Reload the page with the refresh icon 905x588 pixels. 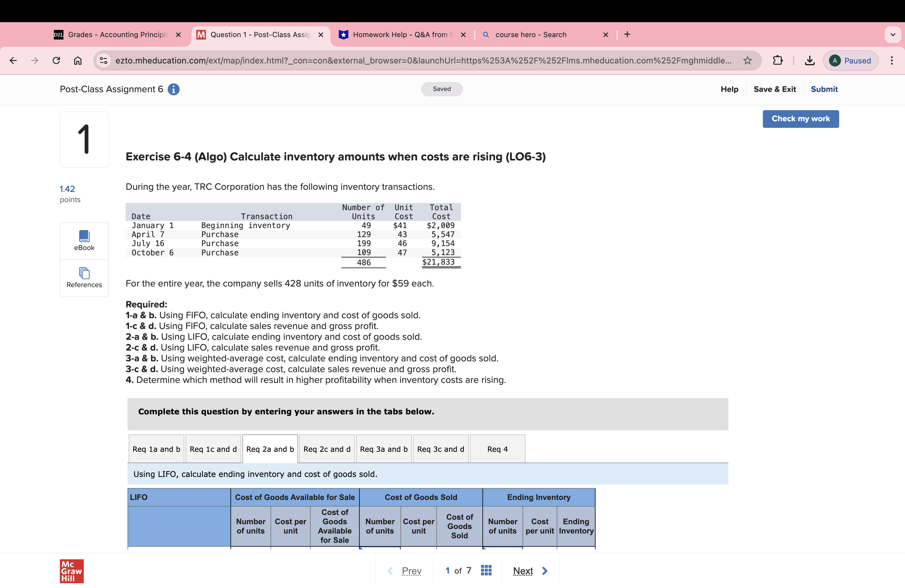56,60
